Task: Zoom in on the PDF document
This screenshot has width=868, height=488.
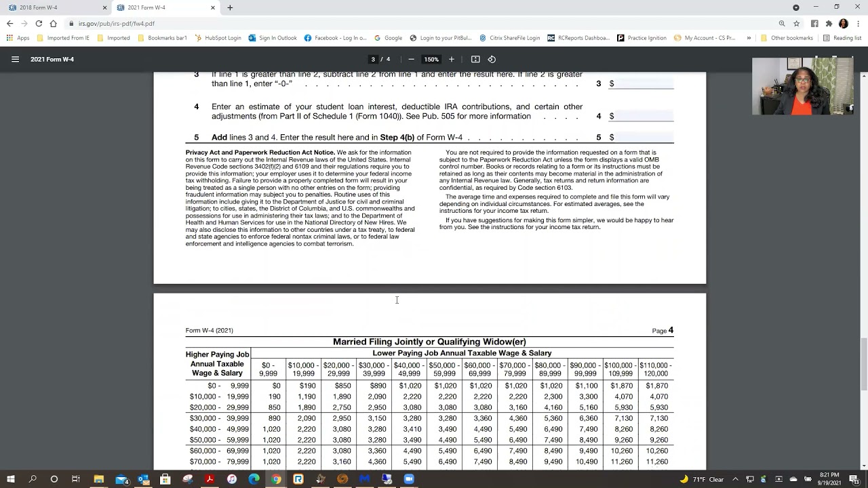Action: [452, 59]
